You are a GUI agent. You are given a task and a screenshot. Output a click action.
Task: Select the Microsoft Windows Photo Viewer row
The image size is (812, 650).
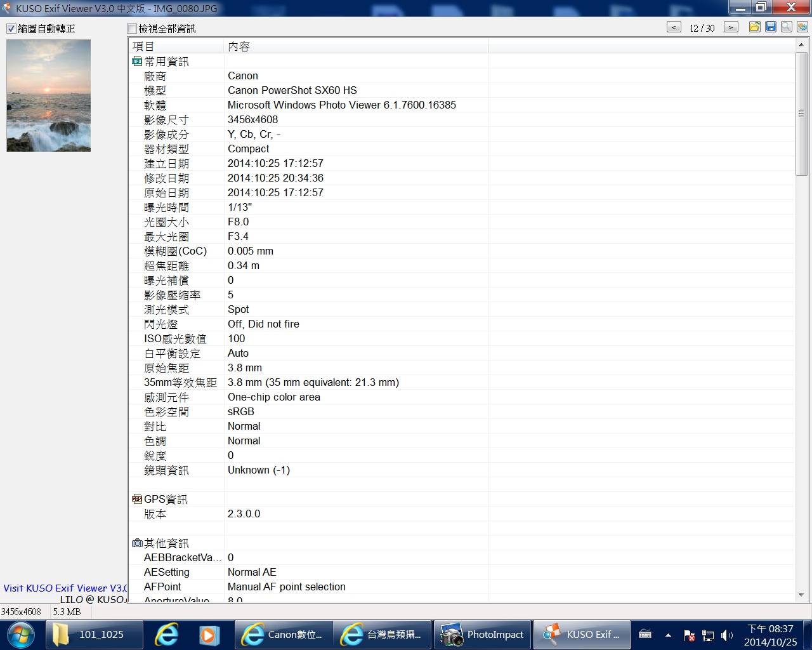pos(461,105)
